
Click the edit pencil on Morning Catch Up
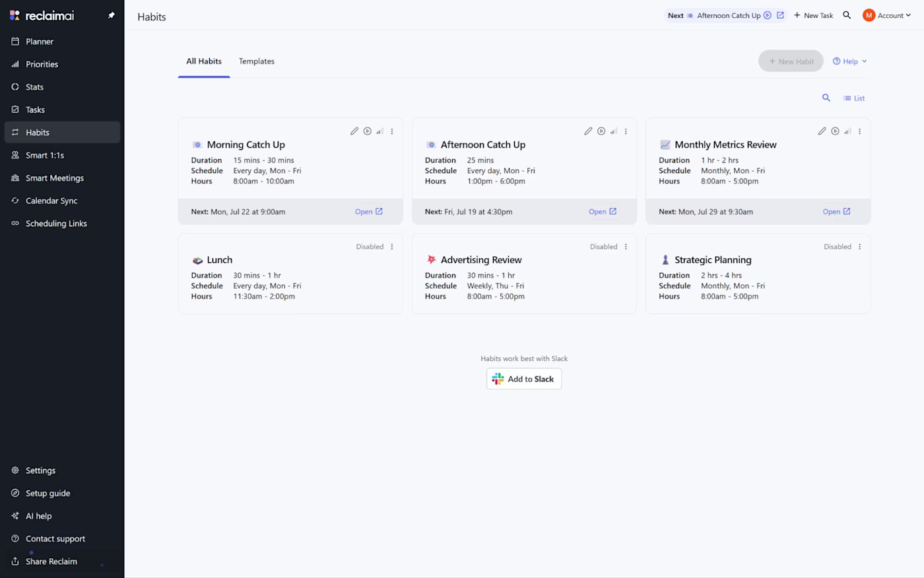coord(354,131)
